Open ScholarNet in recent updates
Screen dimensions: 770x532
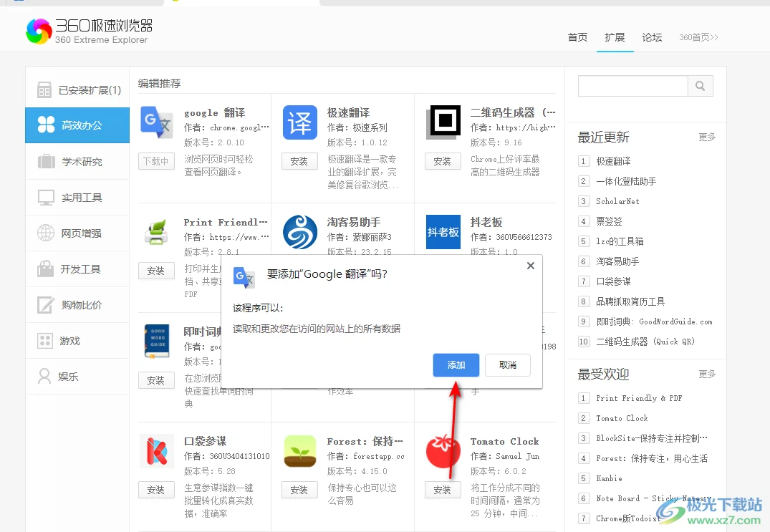(617, 201)
